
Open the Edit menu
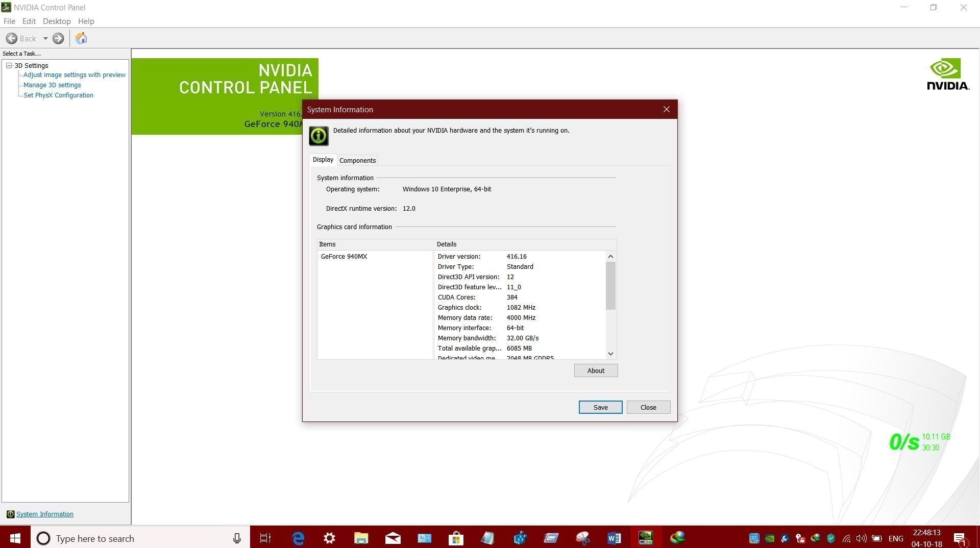[29, 21]
